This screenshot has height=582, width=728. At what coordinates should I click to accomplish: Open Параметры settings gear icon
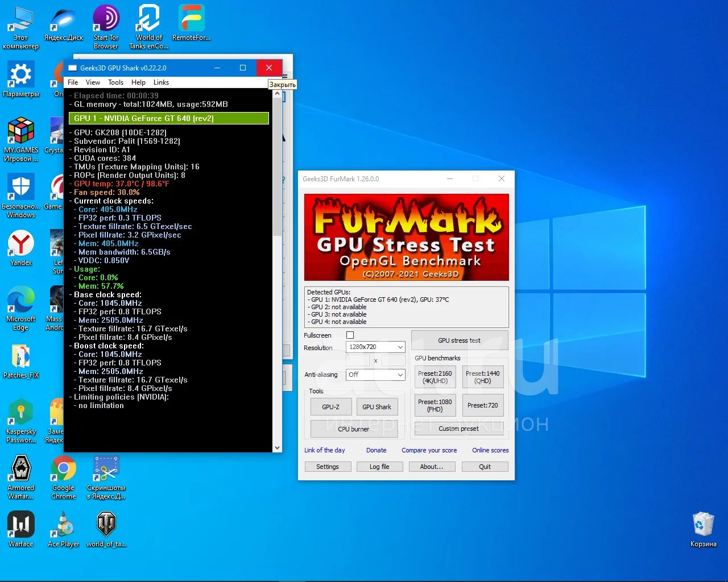(x=21, y=80)
